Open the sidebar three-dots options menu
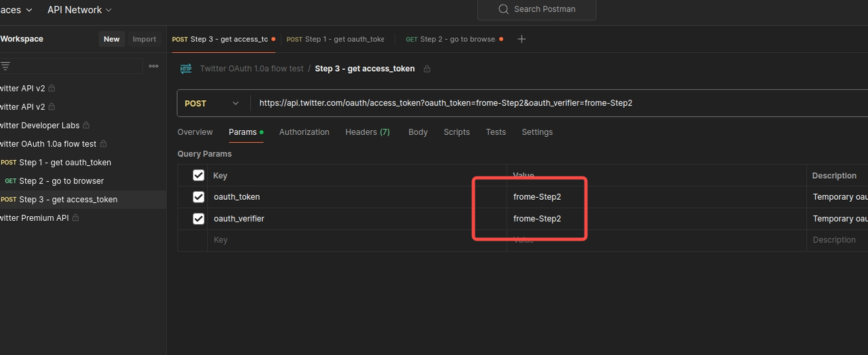Screen dimensions: 868x355 pos(154,66)
